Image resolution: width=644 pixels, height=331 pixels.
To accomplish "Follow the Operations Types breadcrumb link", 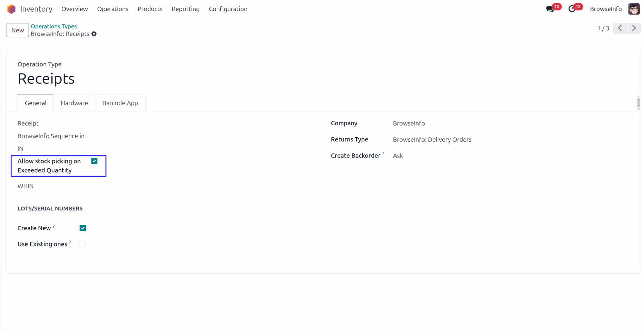I will [54, 26].
